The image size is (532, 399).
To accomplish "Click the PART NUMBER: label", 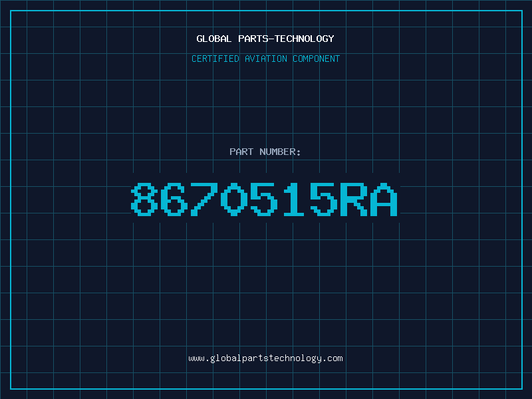I will click(x=265, y=152).
